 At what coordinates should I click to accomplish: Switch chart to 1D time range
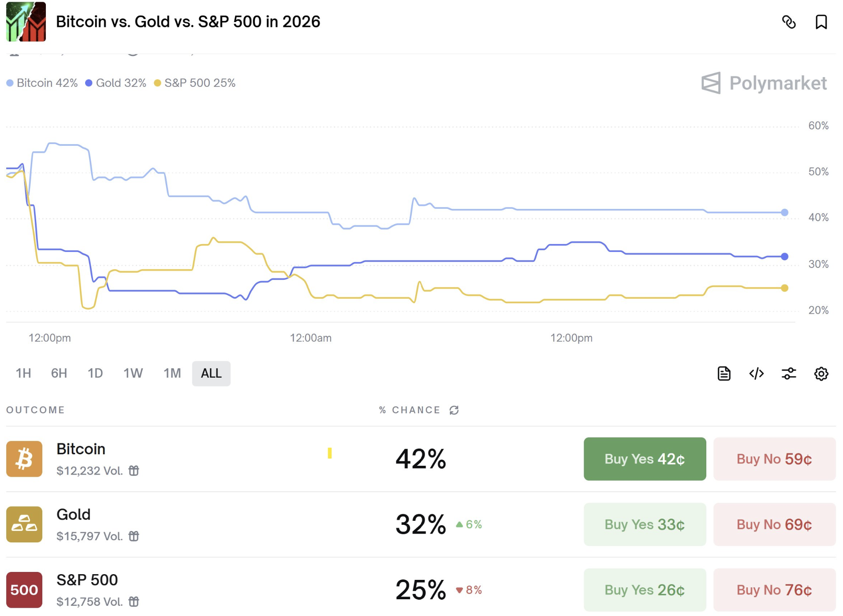click(x=95, y=374)
